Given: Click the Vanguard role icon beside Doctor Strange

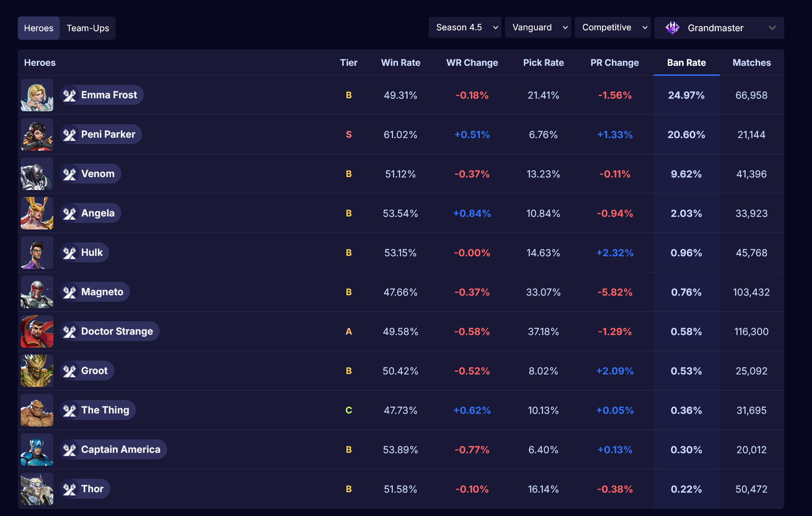Looking at the screenshot, I should (x=70, y=332).
